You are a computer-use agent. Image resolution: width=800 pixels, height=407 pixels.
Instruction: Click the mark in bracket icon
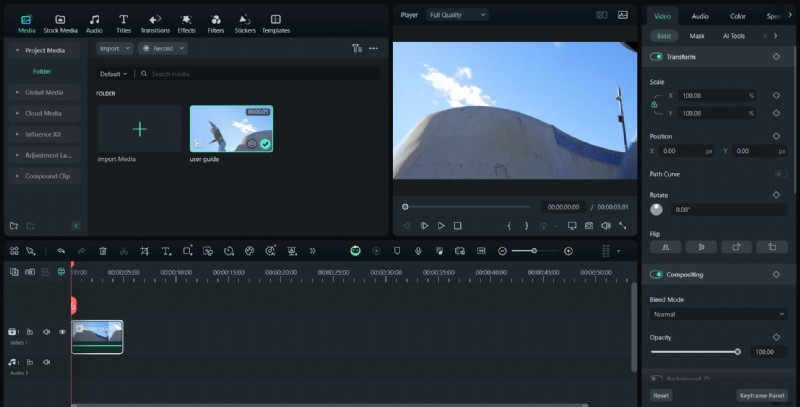pyautogui.click(x=509, y=225)
